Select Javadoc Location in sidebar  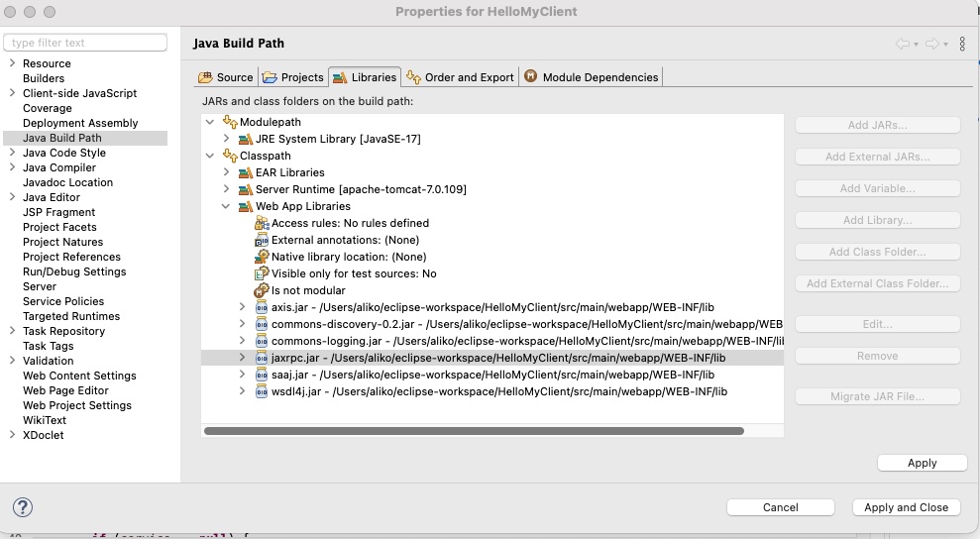point(67,182)
